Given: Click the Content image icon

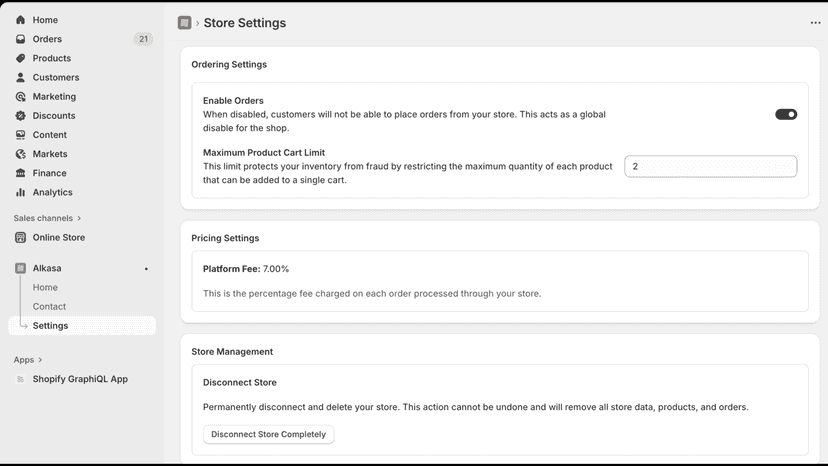Looking at the screenshot, I should pyautogui.click(x=21, y=135).
